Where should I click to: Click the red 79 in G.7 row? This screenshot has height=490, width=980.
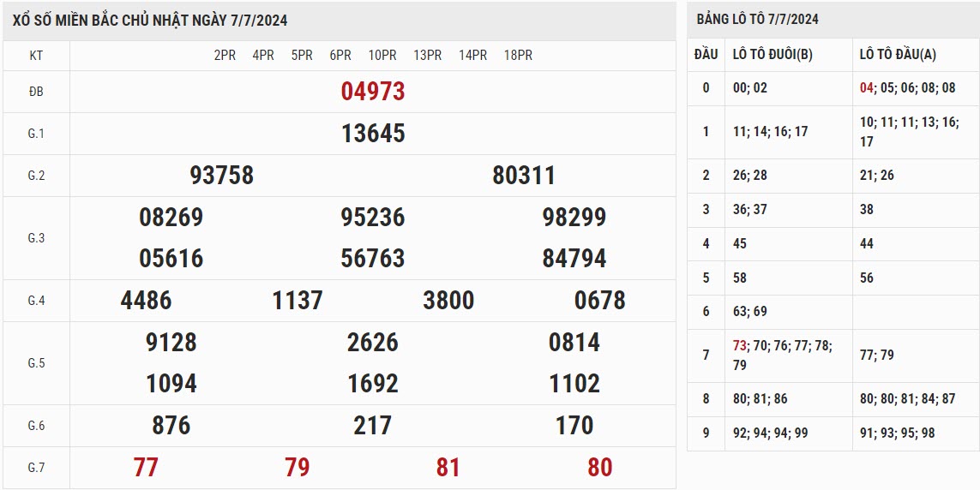(x=298, y=468)
